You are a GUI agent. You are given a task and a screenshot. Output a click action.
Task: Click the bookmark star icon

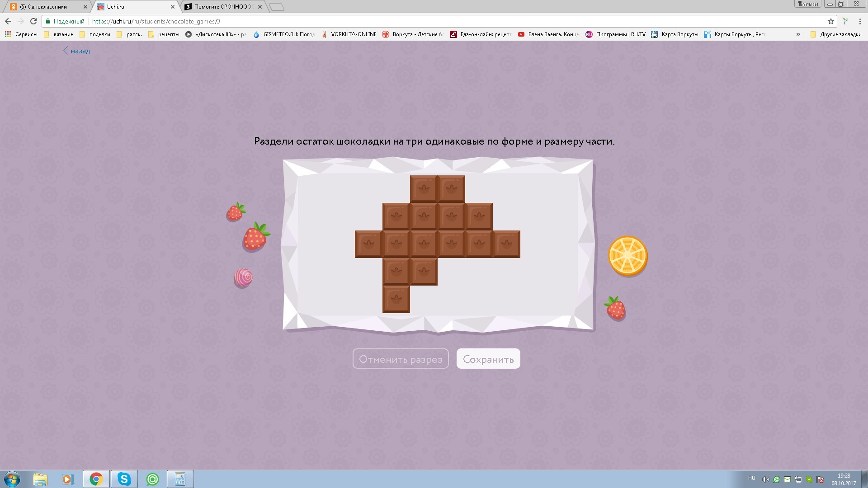(x=830, y=21)
